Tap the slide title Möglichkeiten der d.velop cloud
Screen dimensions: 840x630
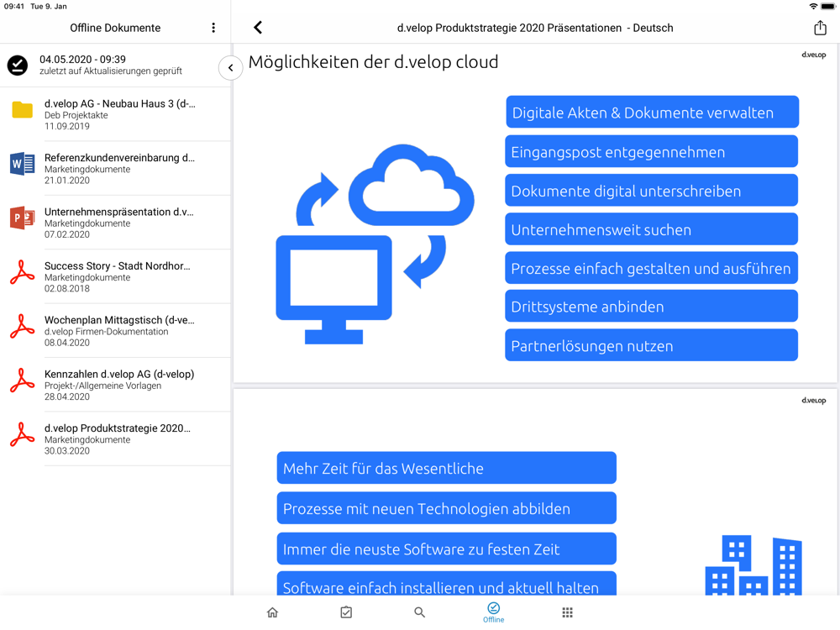374,62
